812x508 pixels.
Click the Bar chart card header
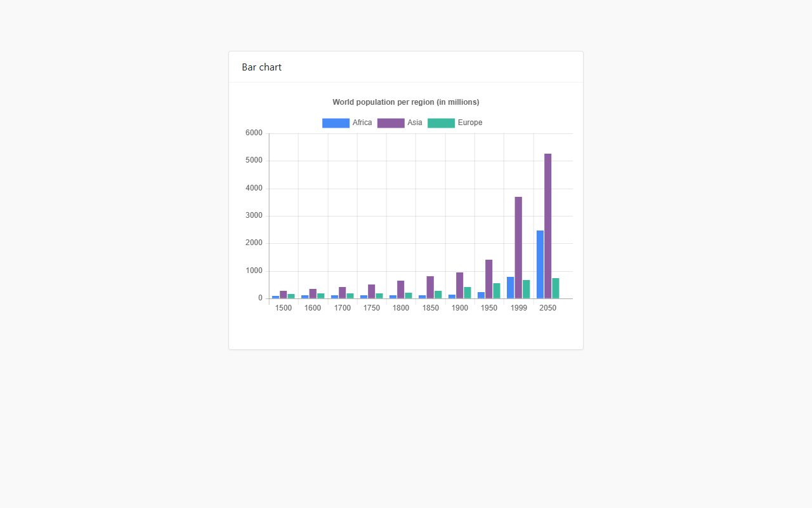(261, 67)
